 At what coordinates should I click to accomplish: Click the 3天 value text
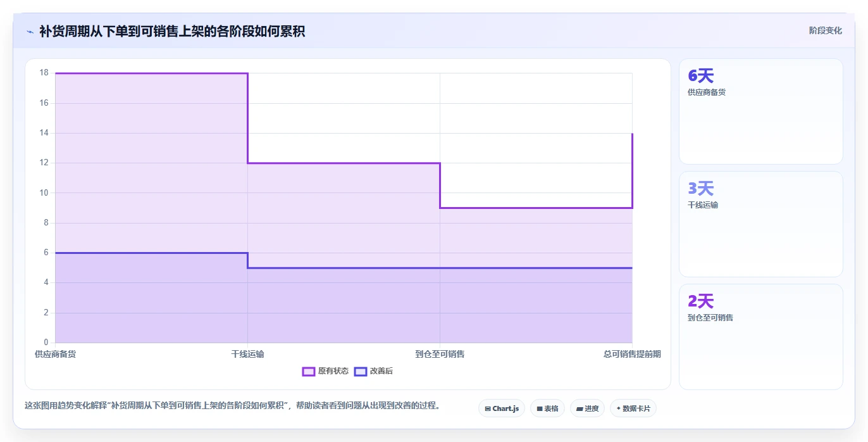coord(700,188)
